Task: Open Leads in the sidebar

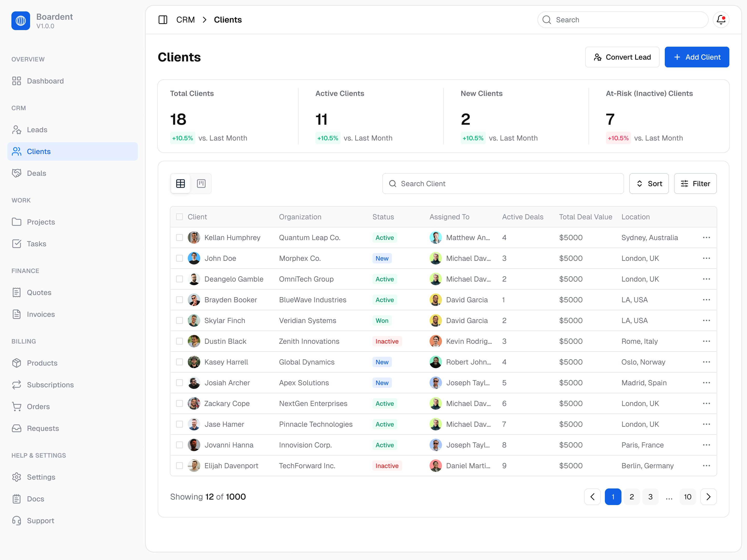Action: pyautogui.click(x=73, y=130)
